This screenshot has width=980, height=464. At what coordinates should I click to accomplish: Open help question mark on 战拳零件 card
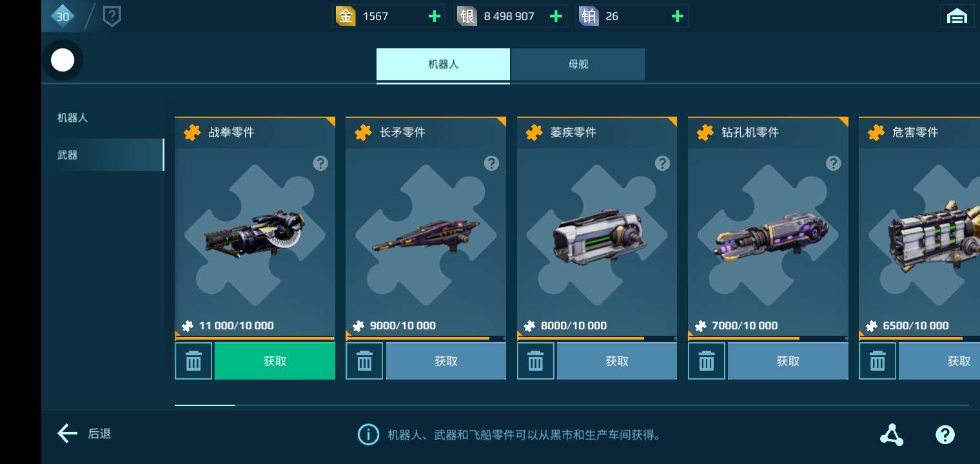tap(320, 163)
